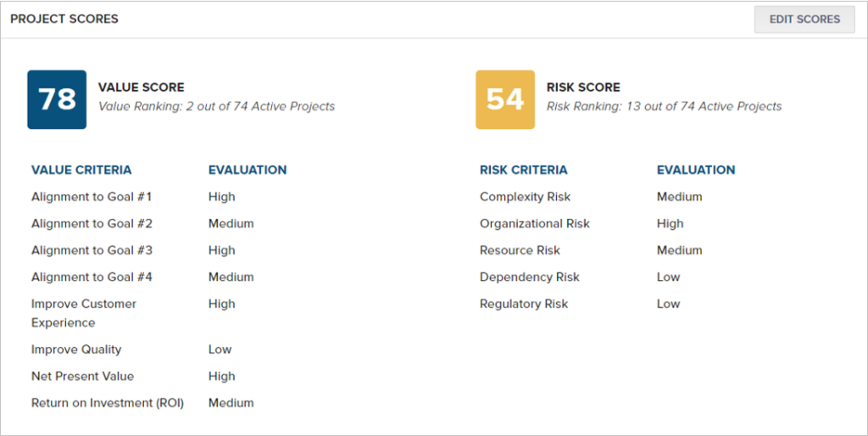
Task: Click Return on Investment (ROI) criterion
Action: [108, 403]
